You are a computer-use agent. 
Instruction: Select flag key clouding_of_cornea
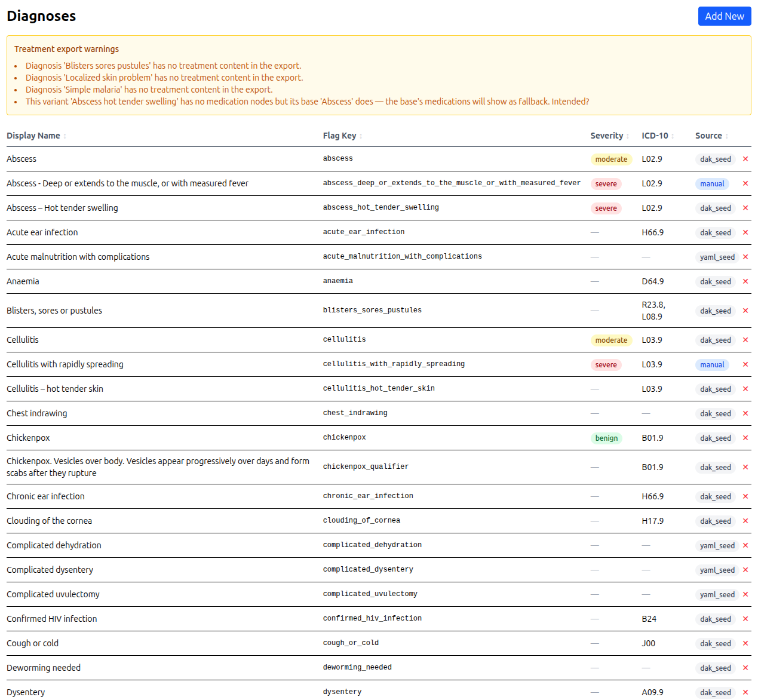[x=361, y=520]
